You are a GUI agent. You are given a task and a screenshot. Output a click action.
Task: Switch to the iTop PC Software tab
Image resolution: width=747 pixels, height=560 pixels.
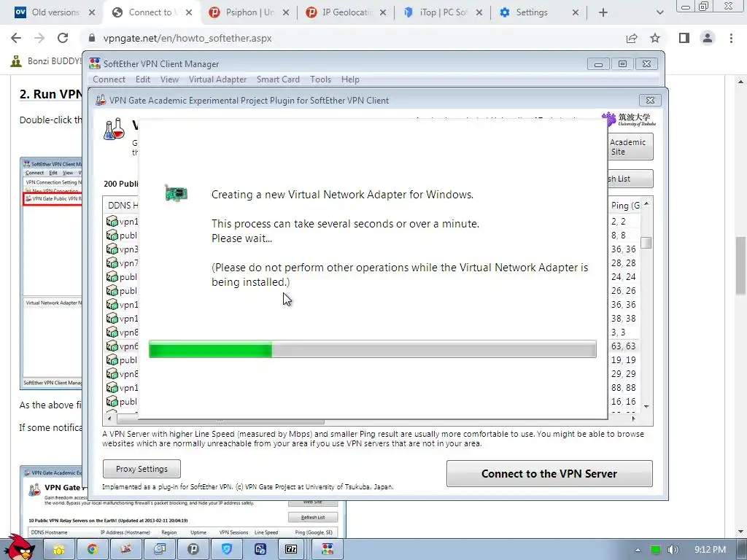click(x=442, y=12)
